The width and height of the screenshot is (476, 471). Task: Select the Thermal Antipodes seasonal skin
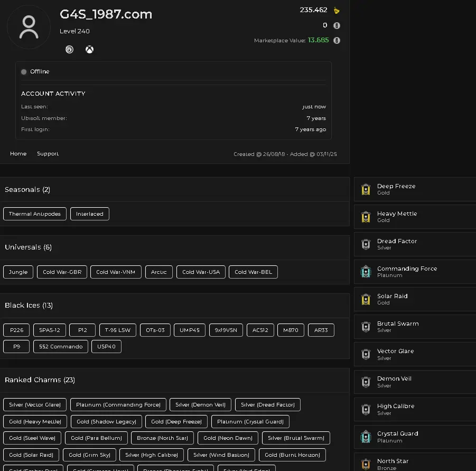[35, 214]
